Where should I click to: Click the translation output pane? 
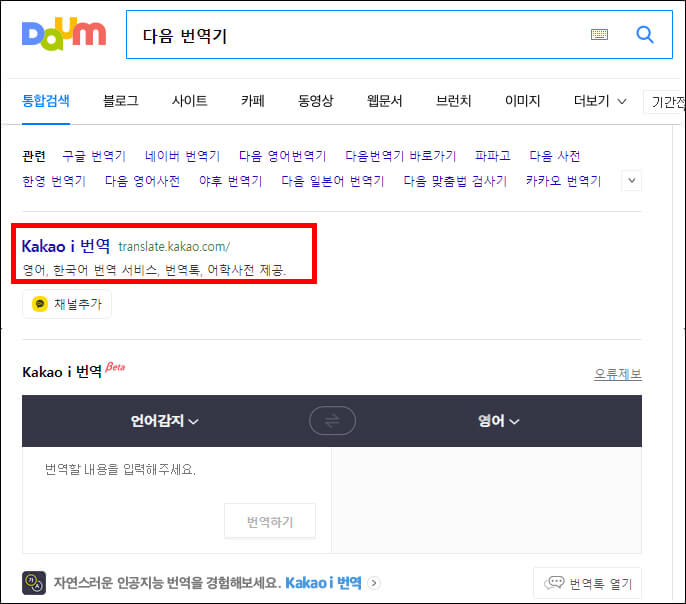tap(486, 500)
